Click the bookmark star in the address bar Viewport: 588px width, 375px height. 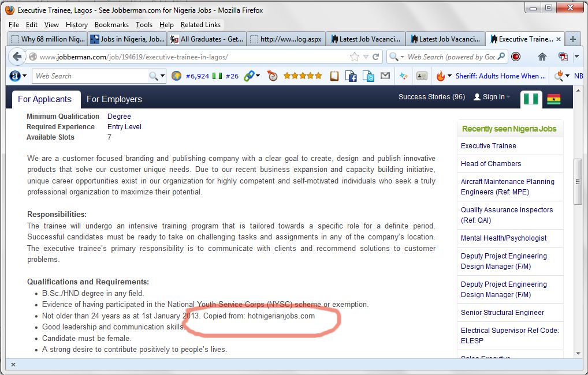[355, 57]
